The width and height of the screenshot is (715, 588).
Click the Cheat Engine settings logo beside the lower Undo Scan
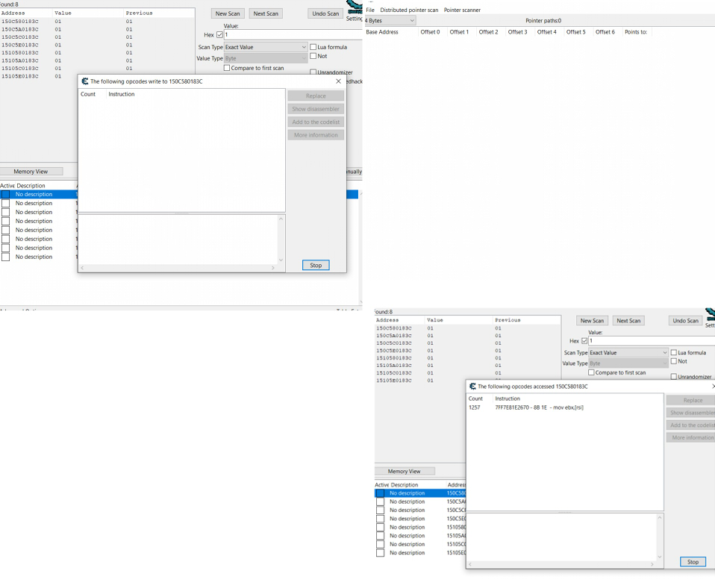pos(710,313)
